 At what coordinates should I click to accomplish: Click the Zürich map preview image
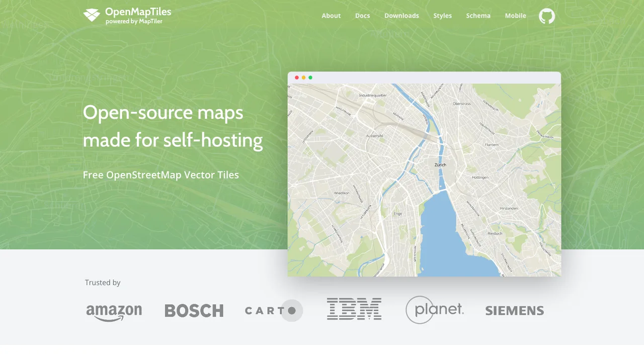424,180
